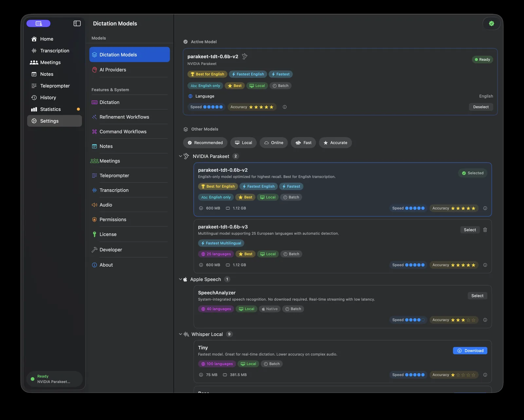Toggle the Local filter chip
Viewport: 524px width, 420px height.
tap(243, 143)
